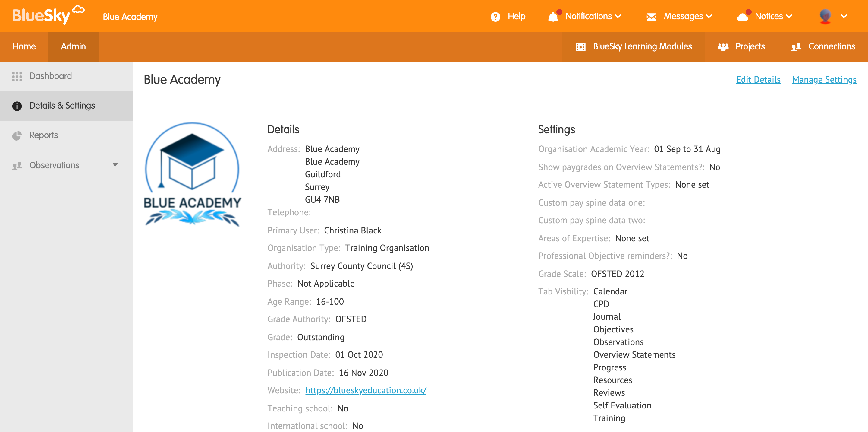Expand the Observations sidebar section arrow
The height and width of the screenshot is (432, 868).
(x=115, y=165)
